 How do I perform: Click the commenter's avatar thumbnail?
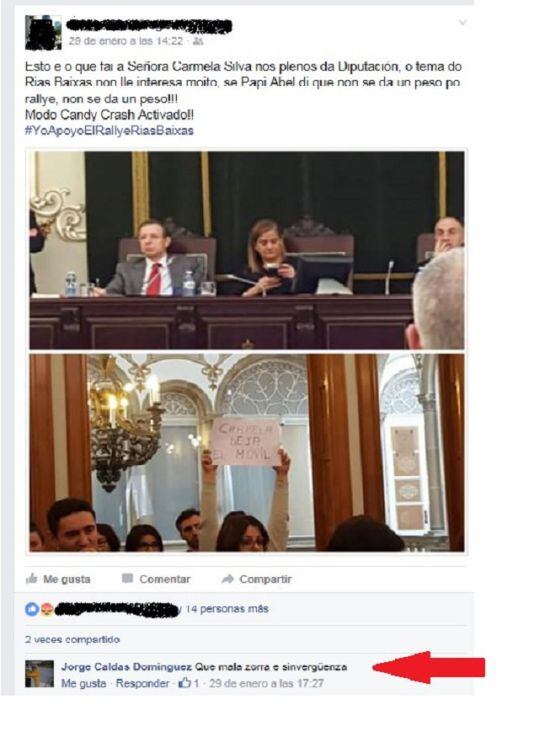coord(39,674)
